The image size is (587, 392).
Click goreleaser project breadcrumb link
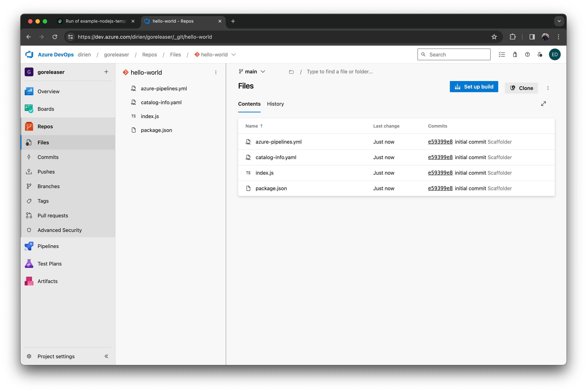116,55
